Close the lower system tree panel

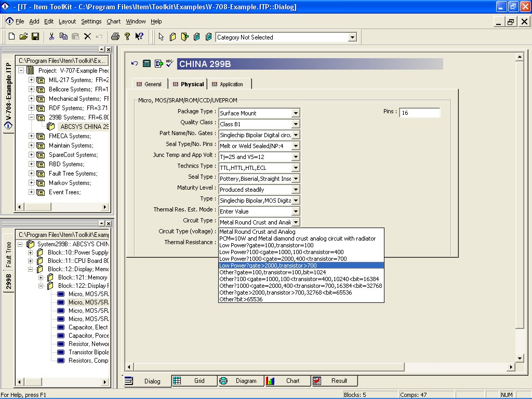(x=109, y=223)
